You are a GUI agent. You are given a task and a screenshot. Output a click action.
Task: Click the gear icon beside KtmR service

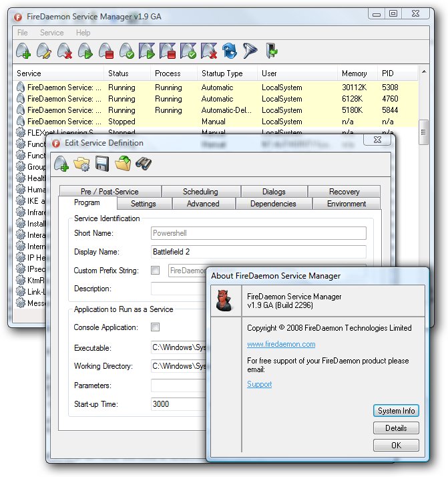[20, 280]
